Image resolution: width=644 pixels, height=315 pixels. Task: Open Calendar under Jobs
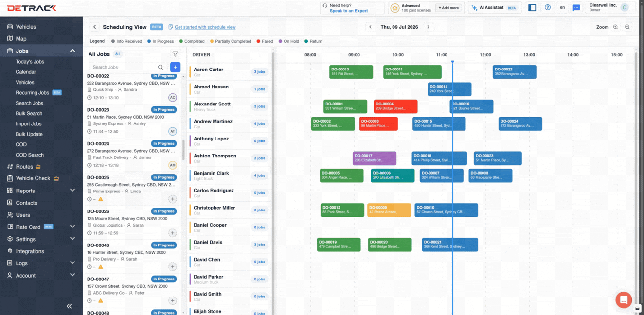point(25,72)
